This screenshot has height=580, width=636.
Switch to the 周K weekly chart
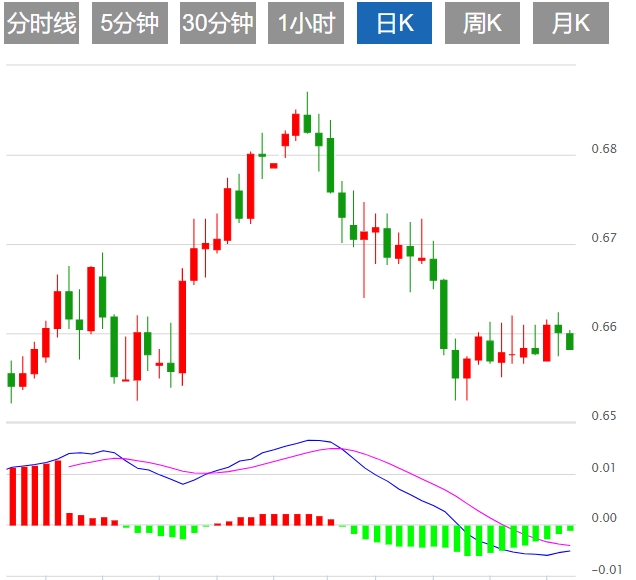482,23
